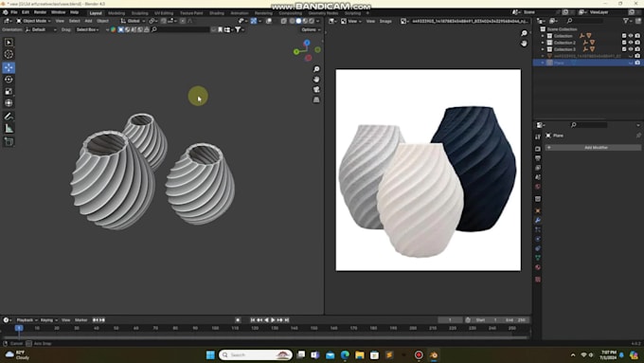
Task: Open the Texture properties tab
Action: coord(538,280)
